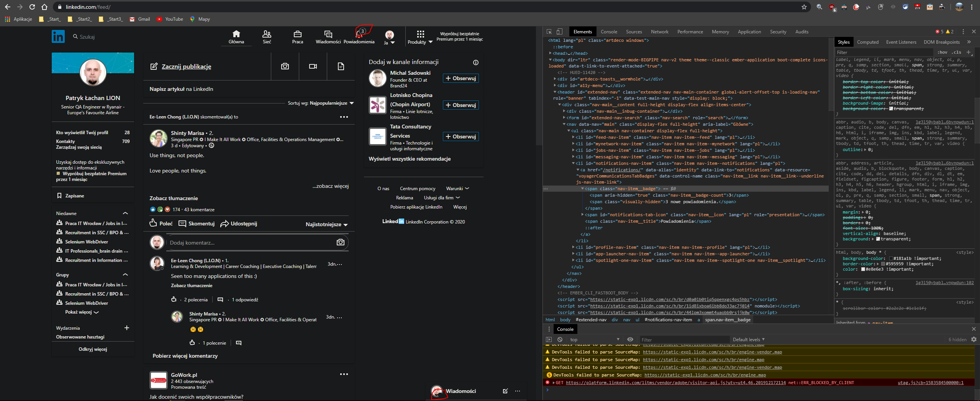The image size is (980, 401).
Task: Bookmark page with star icon
Action: [x=804, y=7]
